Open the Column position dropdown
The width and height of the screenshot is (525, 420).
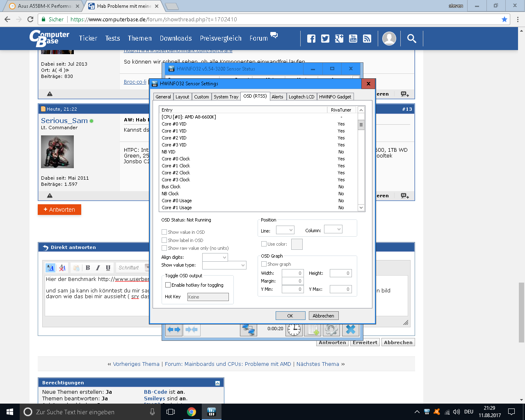[x=333, y=229]
